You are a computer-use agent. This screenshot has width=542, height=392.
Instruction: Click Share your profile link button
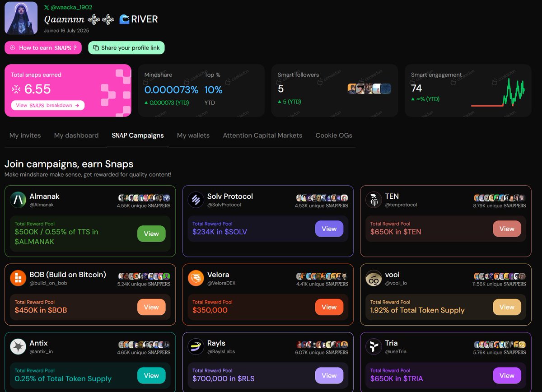(126, 48)
